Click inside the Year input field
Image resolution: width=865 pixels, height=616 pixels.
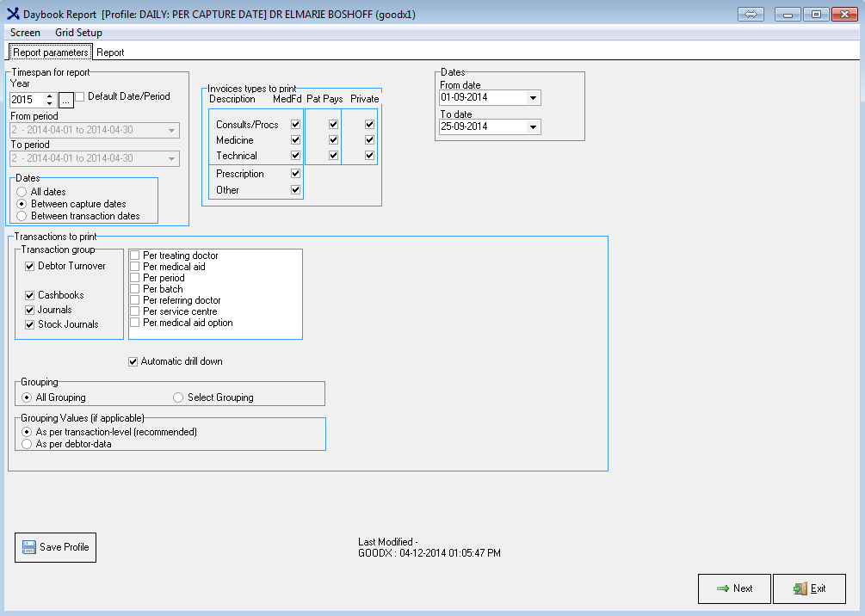coord(26,100)
